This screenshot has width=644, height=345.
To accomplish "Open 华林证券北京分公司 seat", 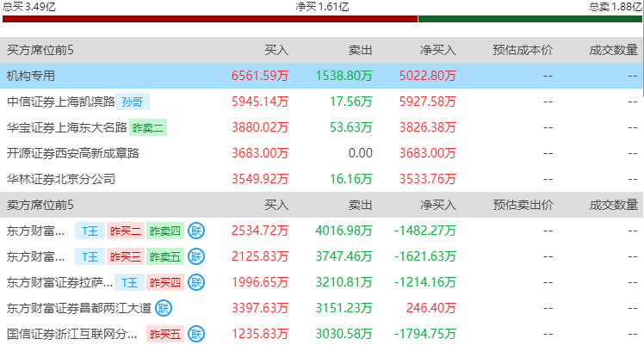I will (61, 179).
